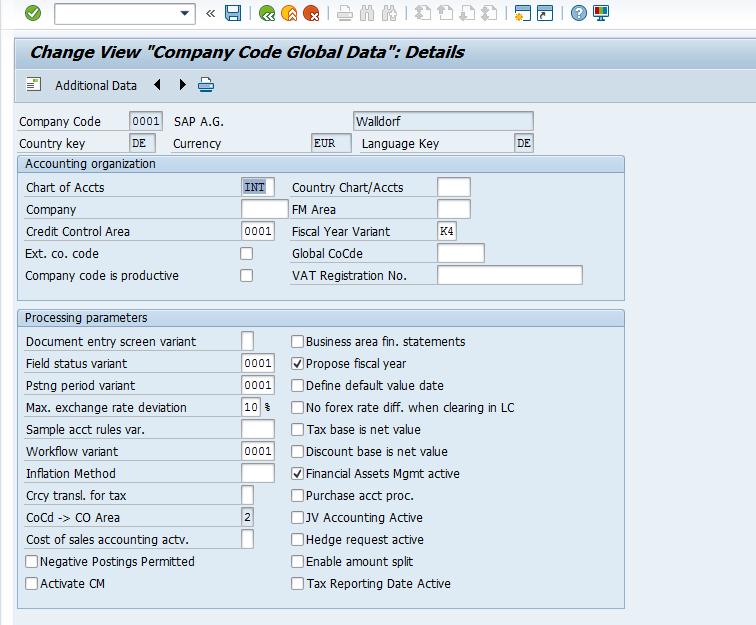Save the company code data
Image resolution: width=756 pixels, height=625 pixels.
233,13
